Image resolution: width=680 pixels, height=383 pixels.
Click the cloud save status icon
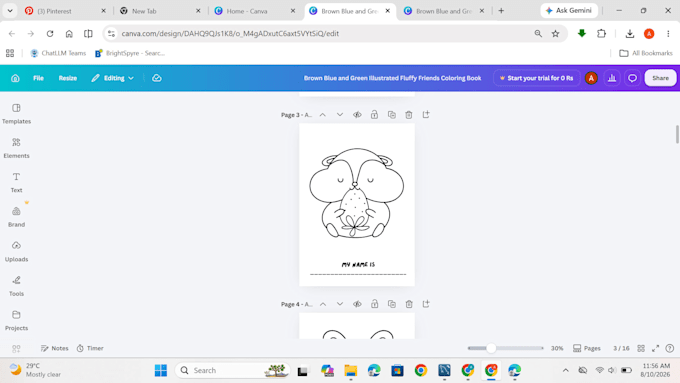[157, 78]
